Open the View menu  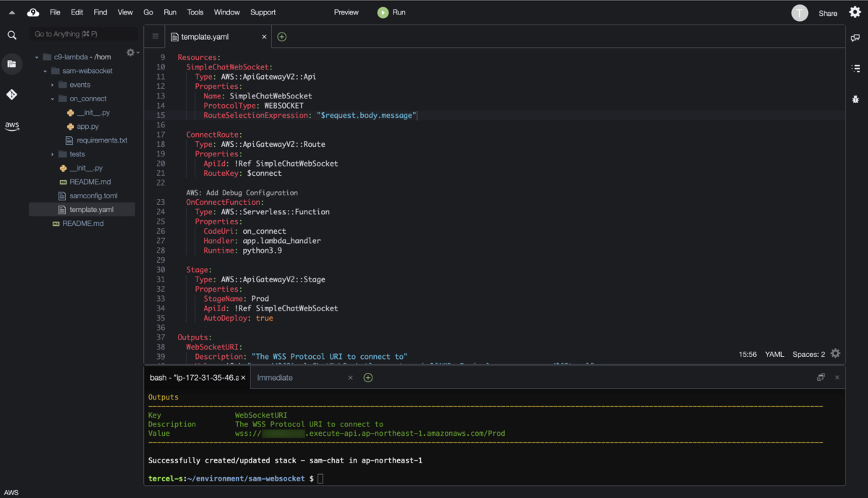(x=125, y=12)
